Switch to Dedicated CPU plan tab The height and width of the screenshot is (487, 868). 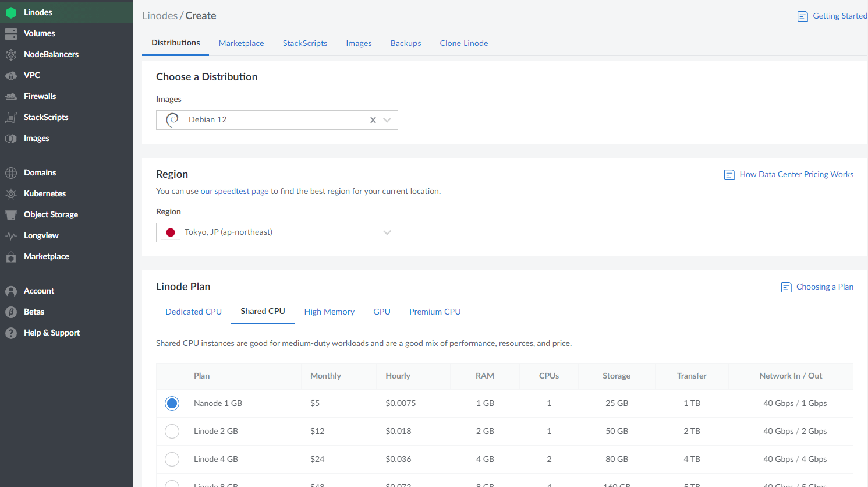point(193,312)
